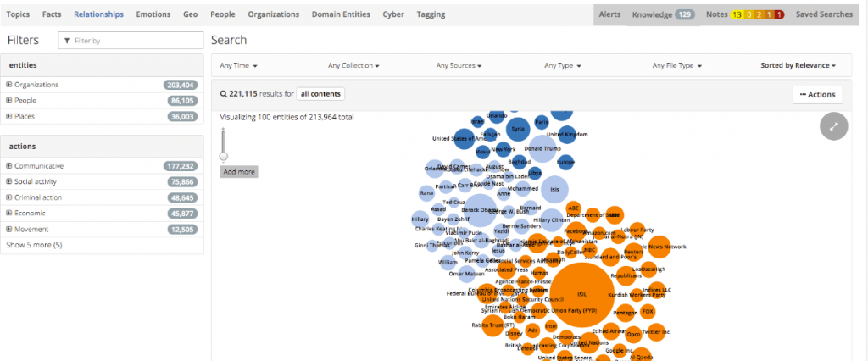
Task: Click the expand visualization fullscreen icon
Action: click(834, 125)
